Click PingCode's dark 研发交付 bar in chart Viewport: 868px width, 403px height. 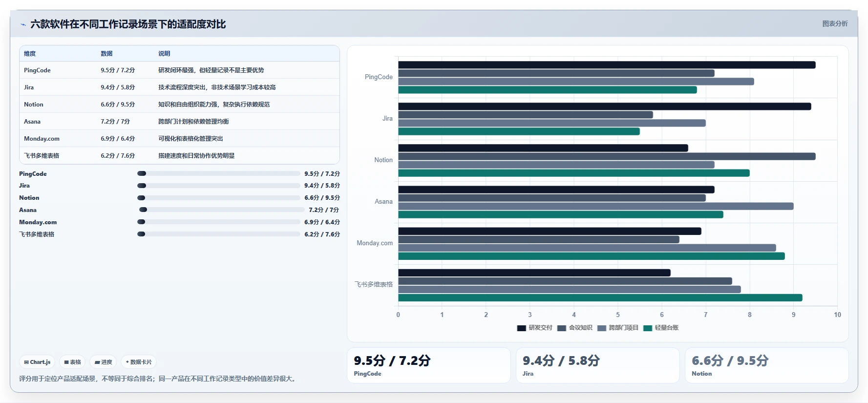(607, 65)
